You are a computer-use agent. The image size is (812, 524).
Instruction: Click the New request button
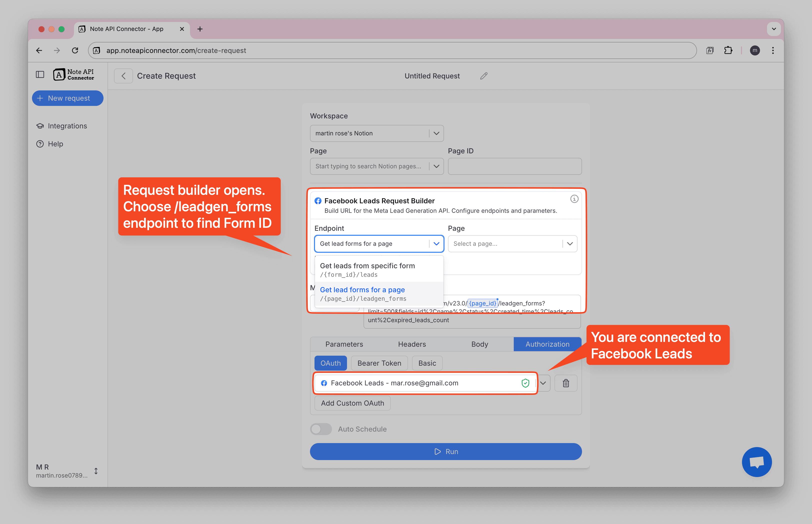pyautogui.click(x=68, y=98)
